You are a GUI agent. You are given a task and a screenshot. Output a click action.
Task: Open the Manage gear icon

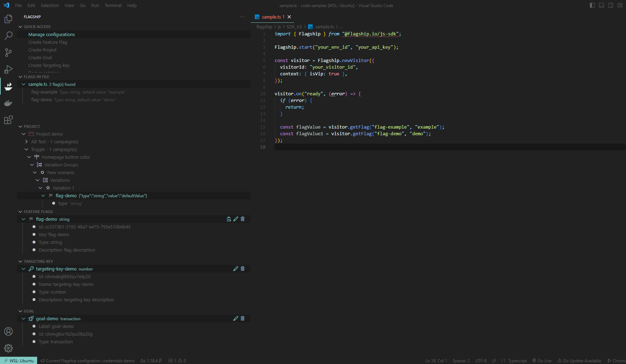tap(8, 348)
